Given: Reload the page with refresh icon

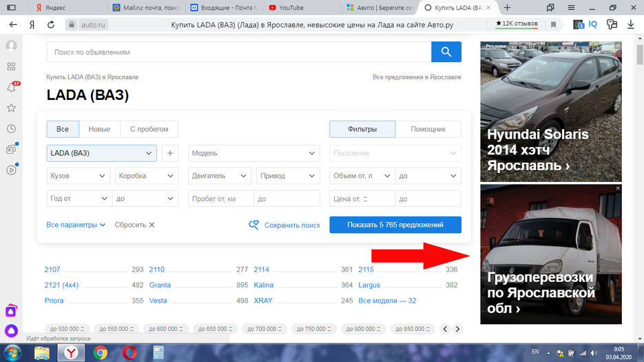Looking at the screenshot, I should tap(51, 24).
